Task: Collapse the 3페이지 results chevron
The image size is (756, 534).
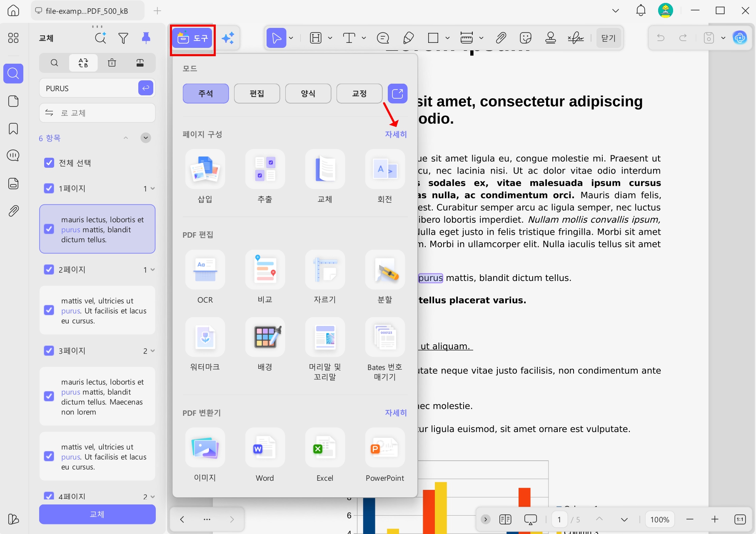Action: 152,351
